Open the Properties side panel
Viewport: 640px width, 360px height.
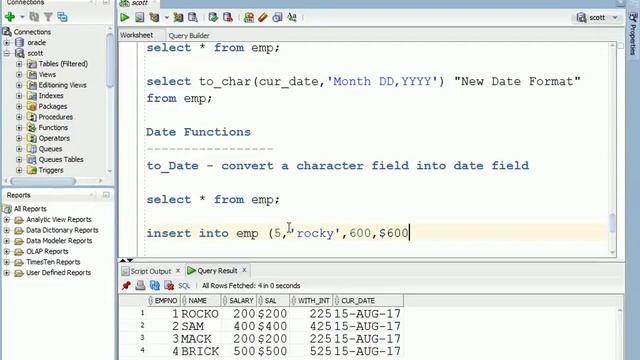633,35
